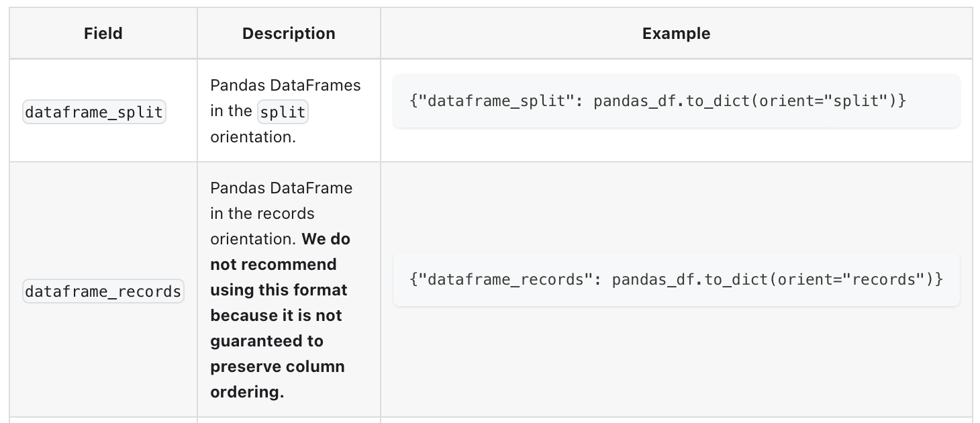Click the word "orientation." in split description
This screenshot has width=980, height=423.
(x=248, y=137)
